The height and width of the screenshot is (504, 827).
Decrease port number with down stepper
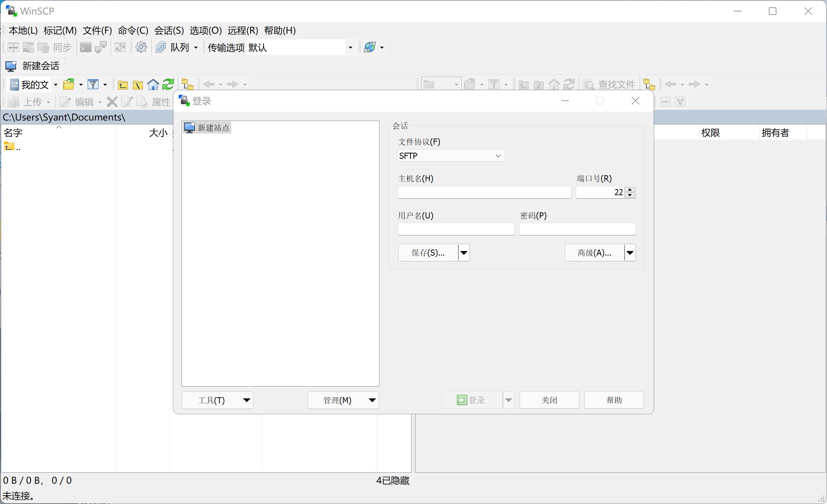point(630,195)
